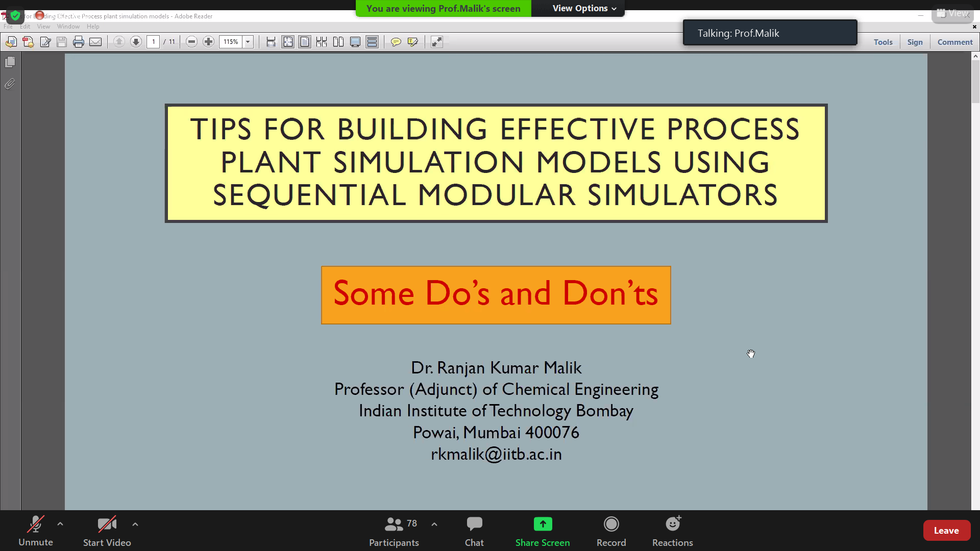Open the Tools tab
This screenshot has width=980, height=551.
883,42
